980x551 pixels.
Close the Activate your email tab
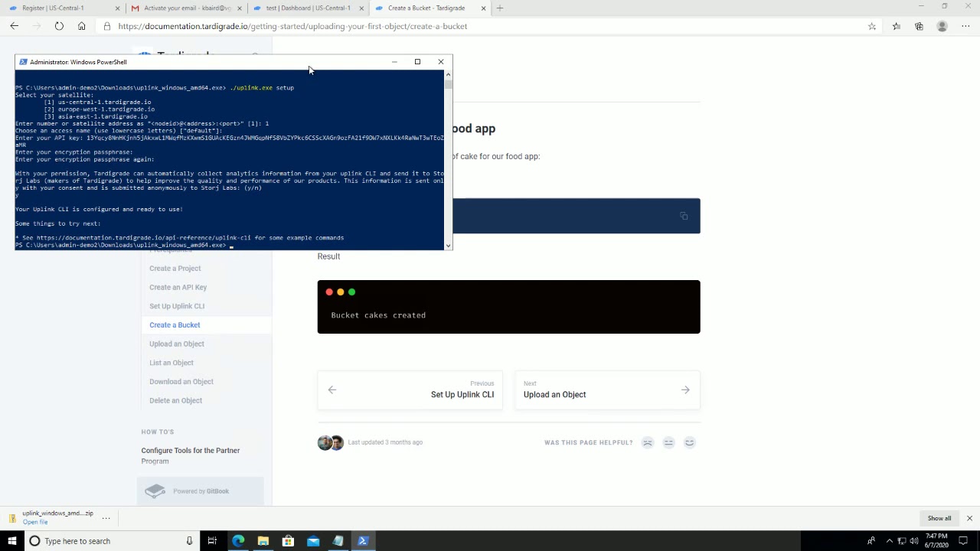tap(240, 8)
